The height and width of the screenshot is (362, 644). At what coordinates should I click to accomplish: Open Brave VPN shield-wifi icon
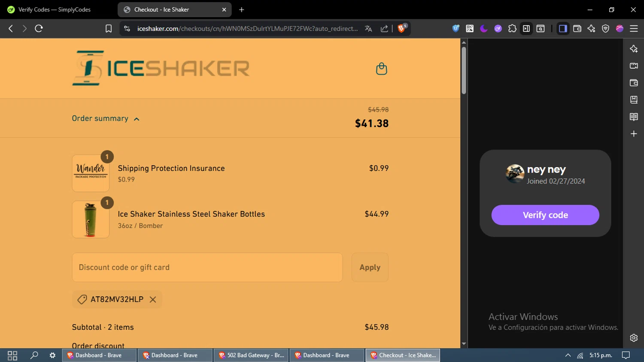605,28
